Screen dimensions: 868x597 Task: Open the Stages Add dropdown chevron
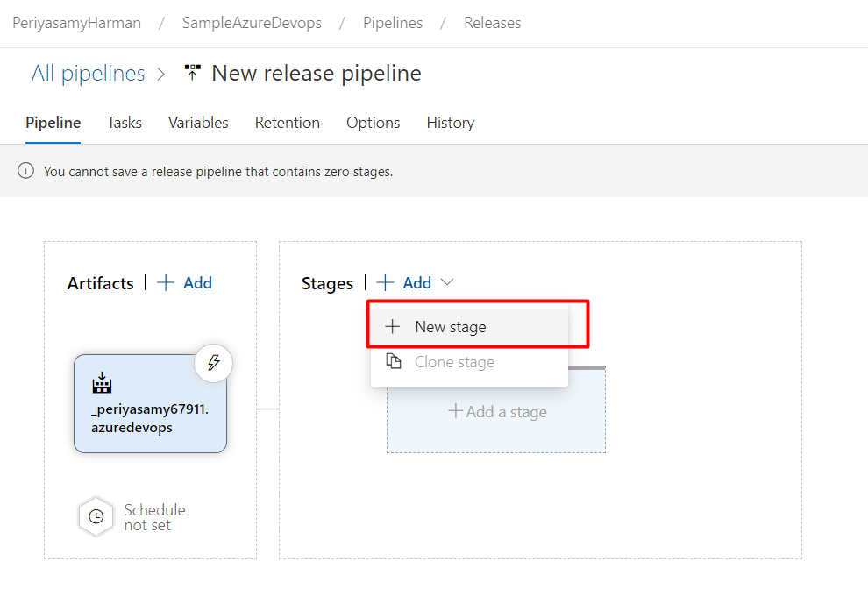(x=447, y=282)
